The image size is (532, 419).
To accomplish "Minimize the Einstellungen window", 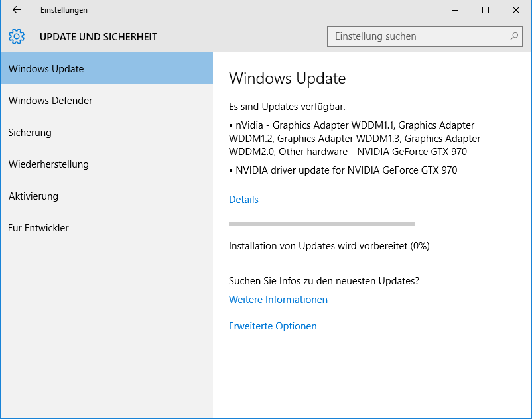I will (x=455, y=10).
